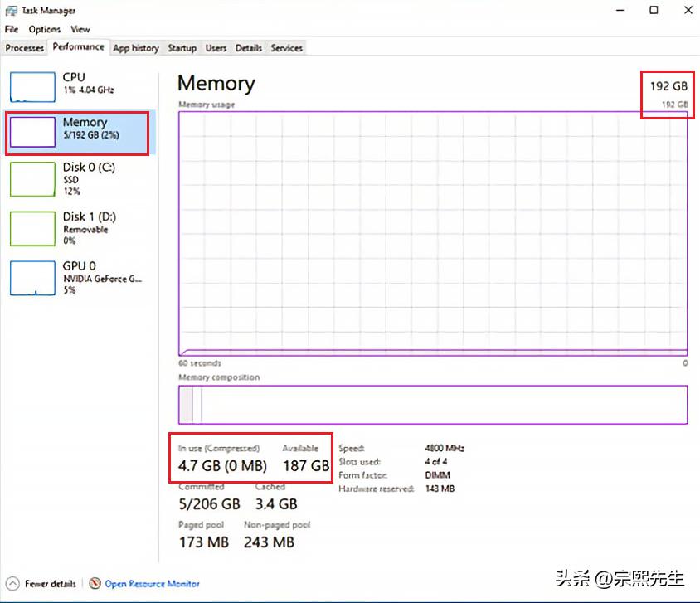700x603 pixels.
Task: Switch to the App history tab
Action: [x=135, y=48]
